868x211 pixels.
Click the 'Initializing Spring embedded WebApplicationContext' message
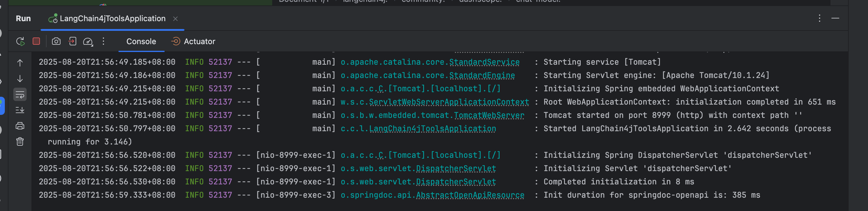(x=661, y=89)
